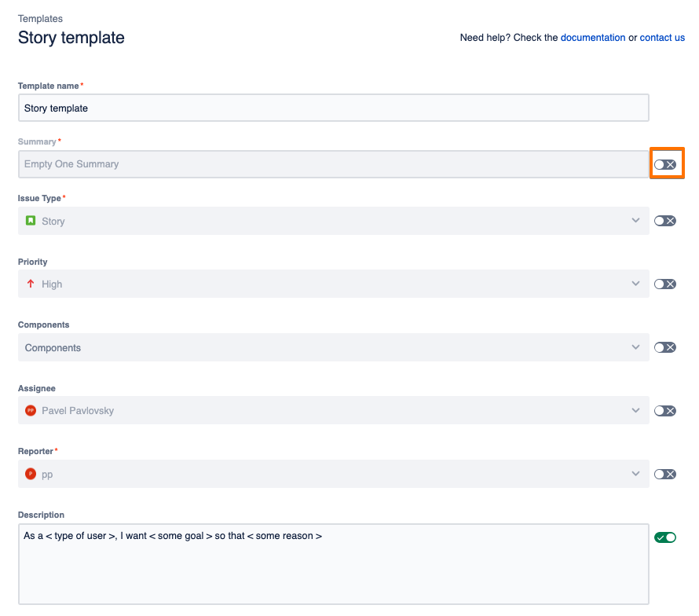Turn on the Priority field toggle

(x=665, y=284)
